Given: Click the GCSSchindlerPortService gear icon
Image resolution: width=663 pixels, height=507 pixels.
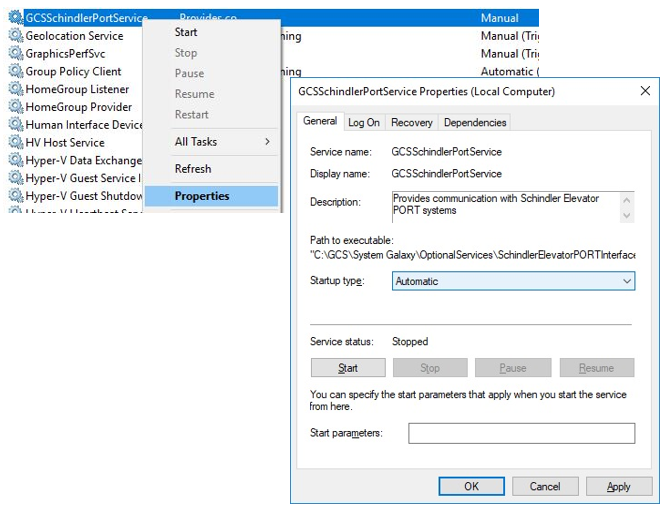Looking at the screenshot, I should (16, 18).
